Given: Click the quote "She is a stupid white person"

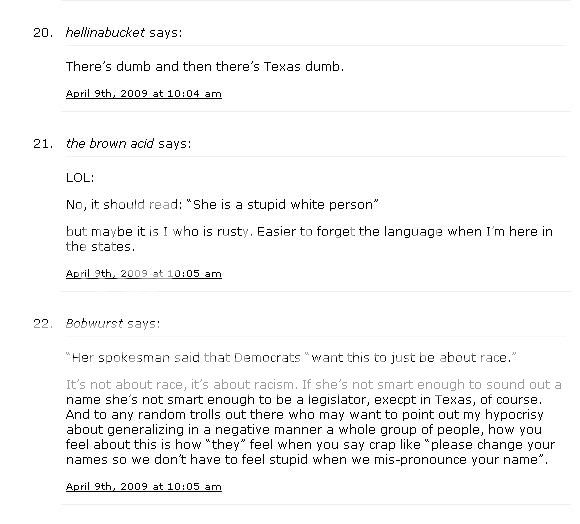Looking at the screenshot, I should (283, 204).
